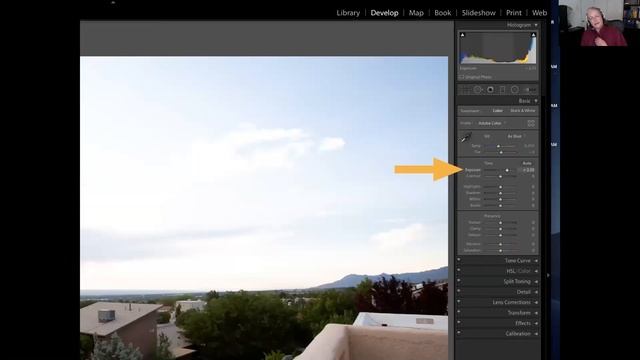Click the Saturation slider handle

click(x=500, y=250)
